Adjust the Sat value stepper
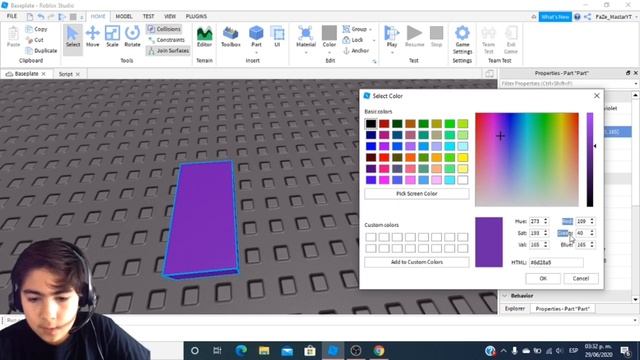The image size is (640, 360). pyautogui.click(x=546, y=233)
